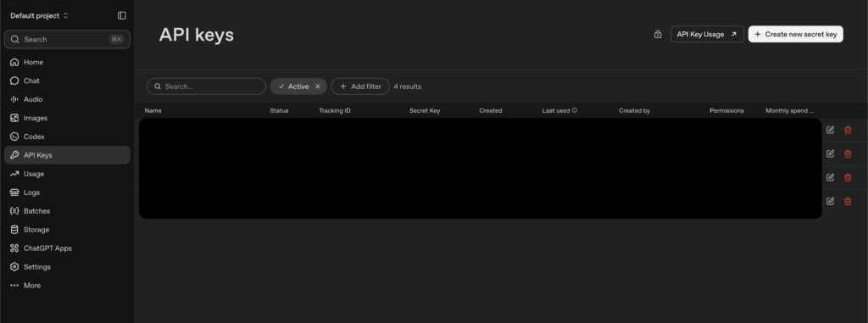Click the Created column header
This screenshot has width=868, height=323.
tap(491, 111)
